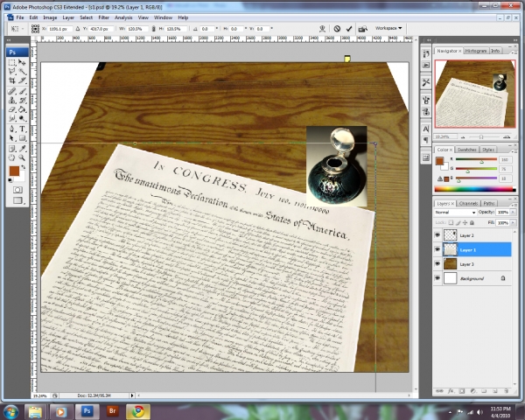The width and height of the screenshot is (525, 420).
Task: Open the Navigator panel options menu
Action: pos(513,52)
